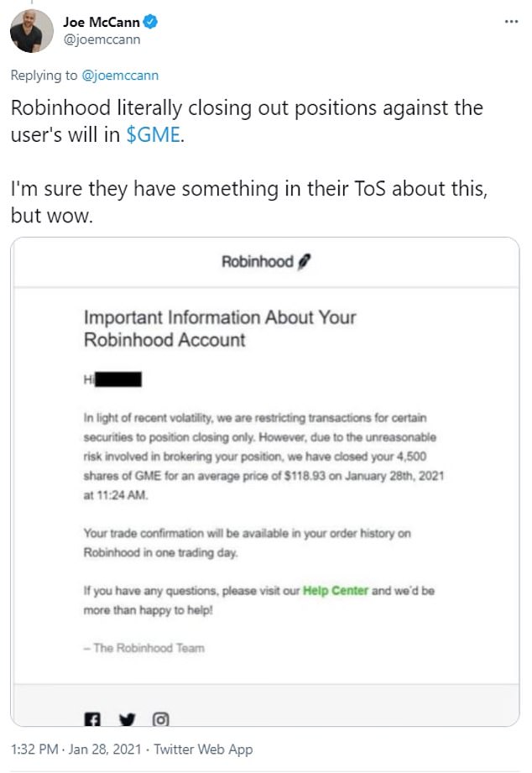Open the green Help Center link
The image size is (532, 773).
(336, 591)
